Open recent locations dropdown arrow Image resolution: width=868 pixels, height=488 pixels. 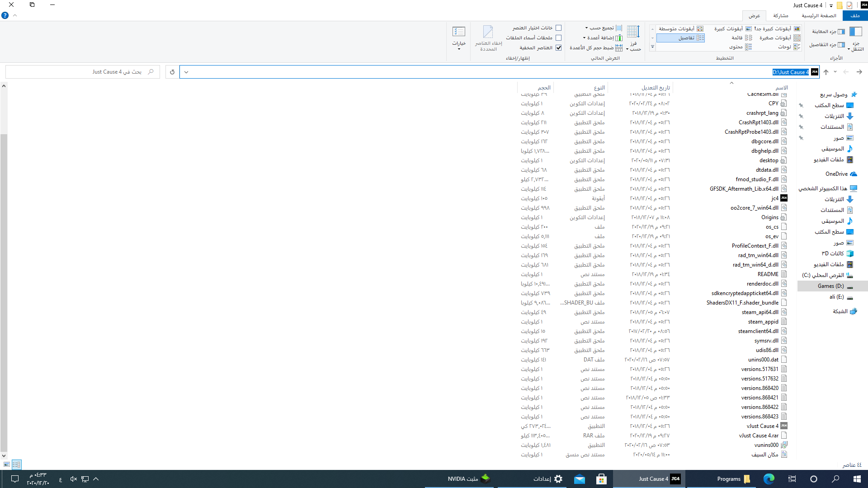click(x=835, y=72)
